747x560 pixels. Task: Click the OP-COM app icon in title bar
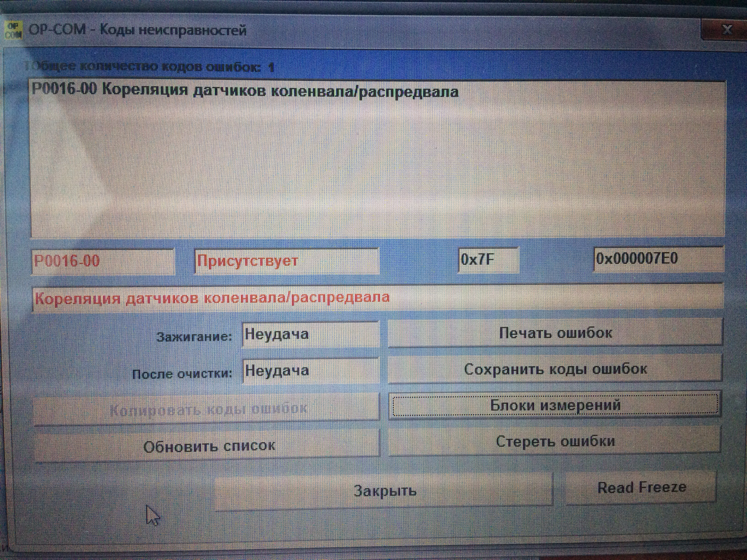click(14, 30)
